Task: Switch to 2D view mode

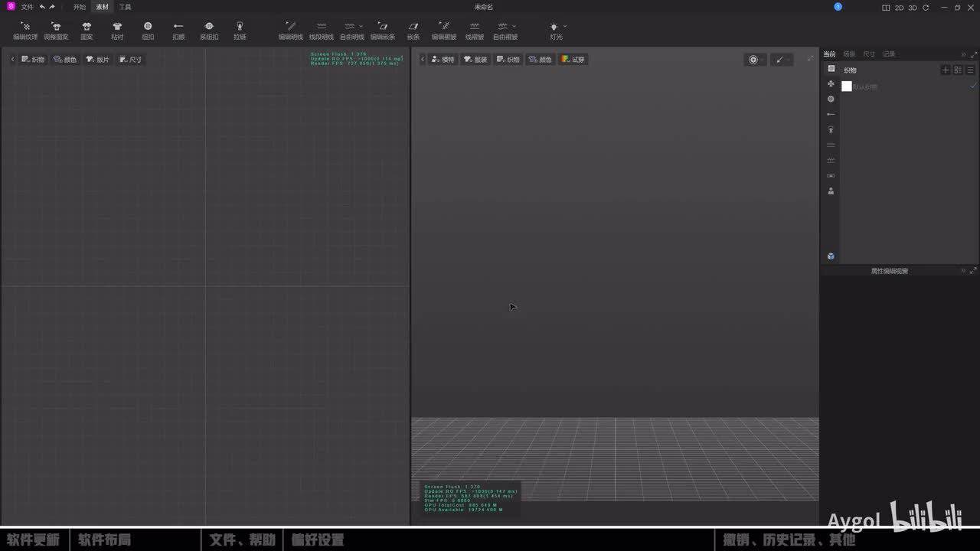Action: (900, 8)
